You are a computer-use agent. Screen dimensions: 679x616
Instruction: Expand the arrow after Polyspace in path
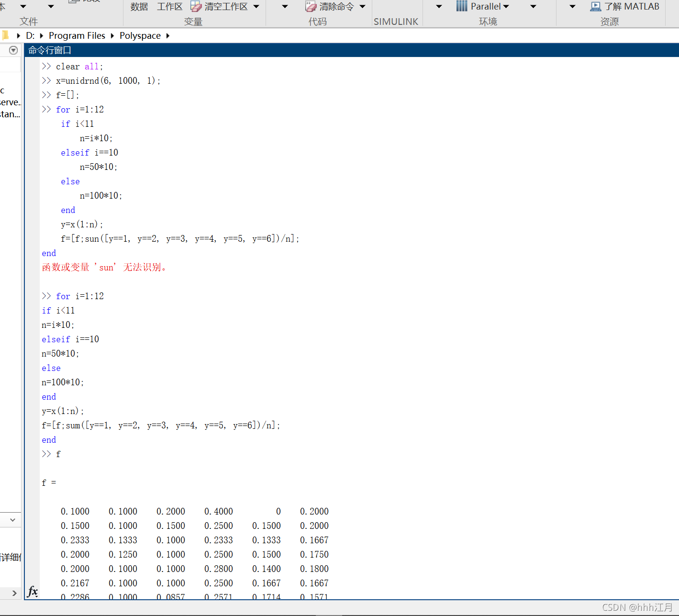pyautogui.click(x=168, y=36)
